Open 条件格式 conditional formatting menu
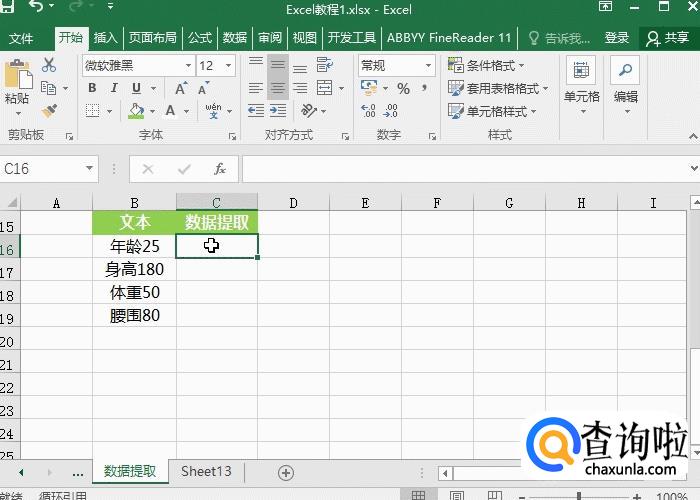The width and height of the screenshot is (700, 500). pyautogui.click(x=486, y=66)
